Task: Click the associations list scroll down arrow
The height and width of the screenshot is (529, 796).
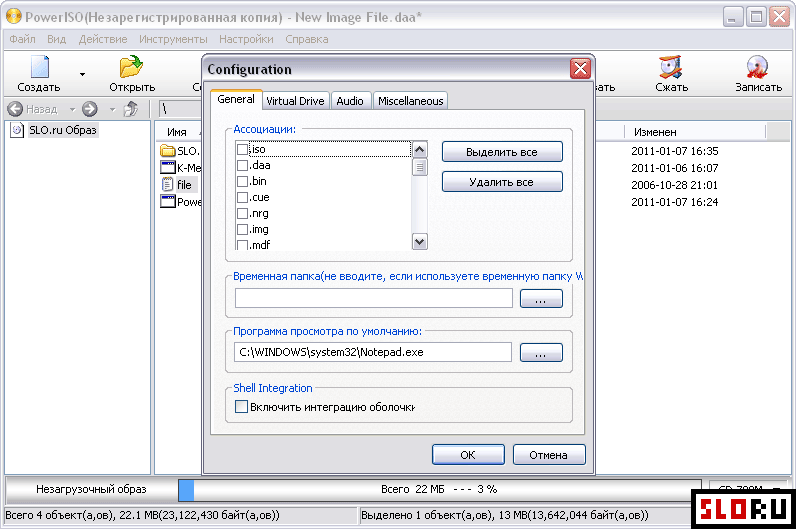Action: (x=419, y=242)
